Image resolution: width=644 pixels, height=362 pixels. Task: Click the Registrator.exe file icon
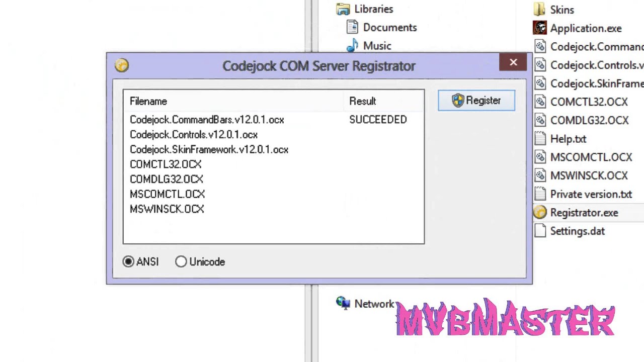point(540,213)
